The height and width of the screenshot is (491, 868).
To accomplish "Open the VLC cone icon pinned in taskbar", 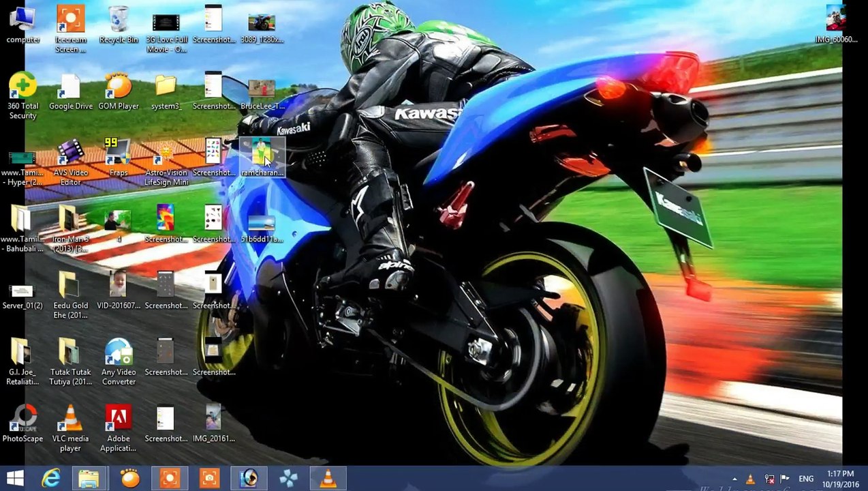I will pos(328,479).
